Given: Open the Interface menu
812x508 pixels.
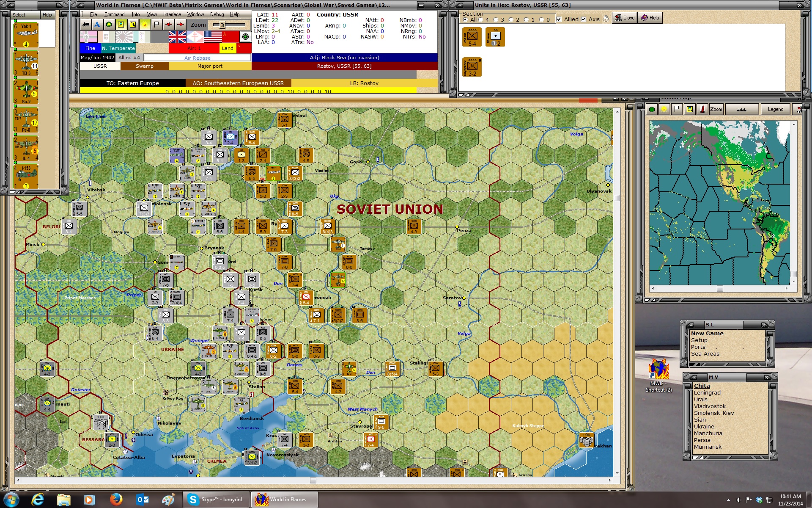Looking at the screenshot, I should 172,14.
